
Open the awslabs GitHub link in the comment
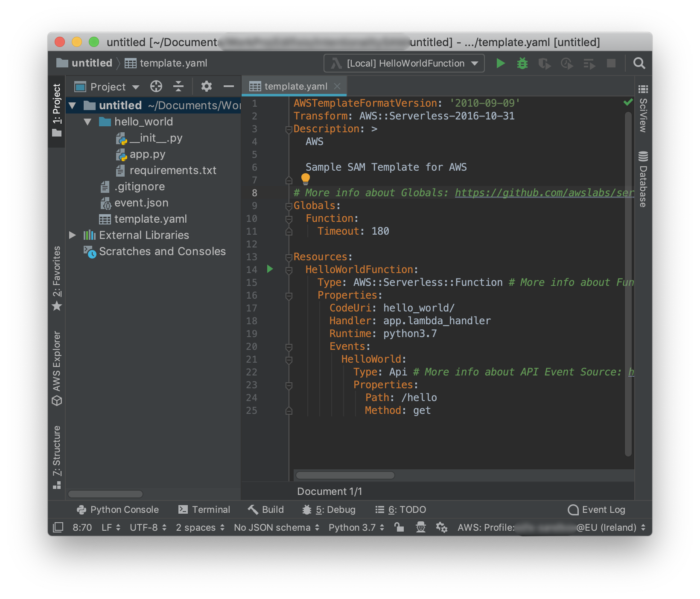coord(542,193)
